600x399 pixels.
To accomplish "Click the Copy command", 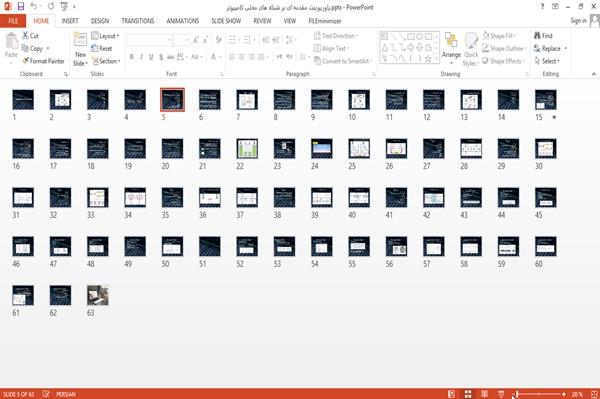I will tap(32, 48).
